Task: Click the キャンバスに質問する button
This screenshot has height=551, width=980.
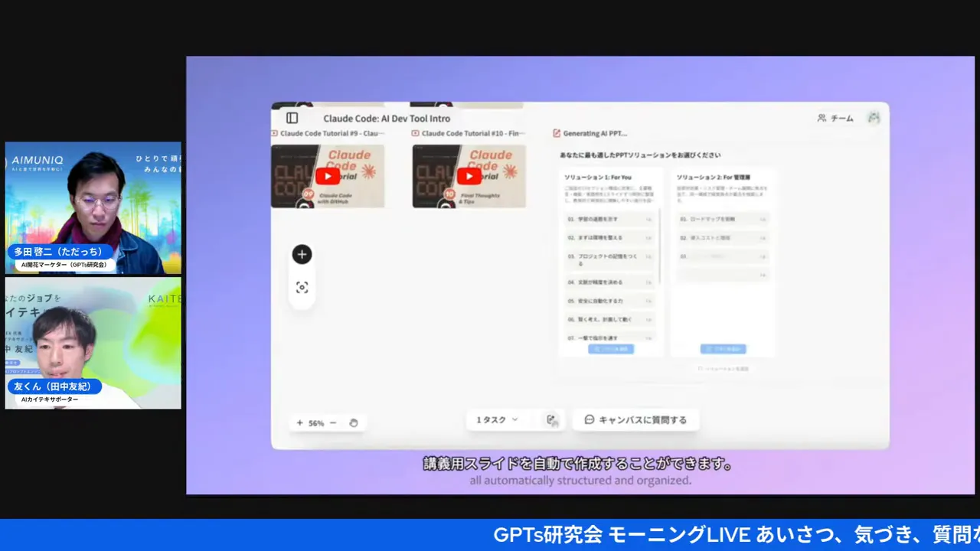Action: [635, 419]
